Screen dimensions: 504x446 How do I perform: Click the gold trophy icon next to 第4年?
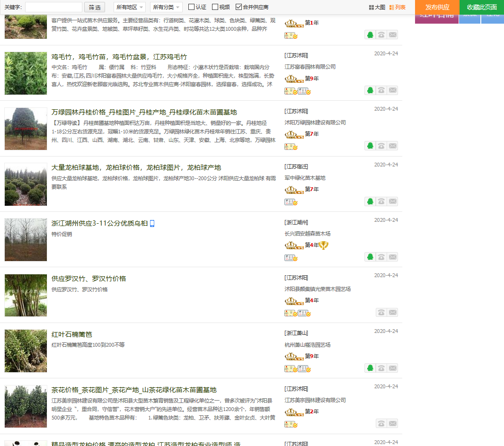(x=324, y=245)
